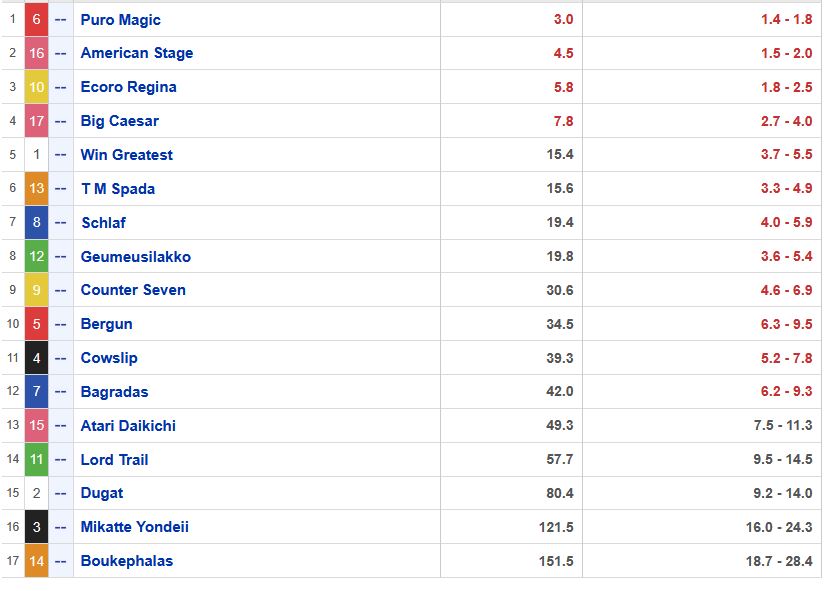Screen dimensions: 831x591
Task: Click the white number 2 badge
Action: (x=37, y=493)
